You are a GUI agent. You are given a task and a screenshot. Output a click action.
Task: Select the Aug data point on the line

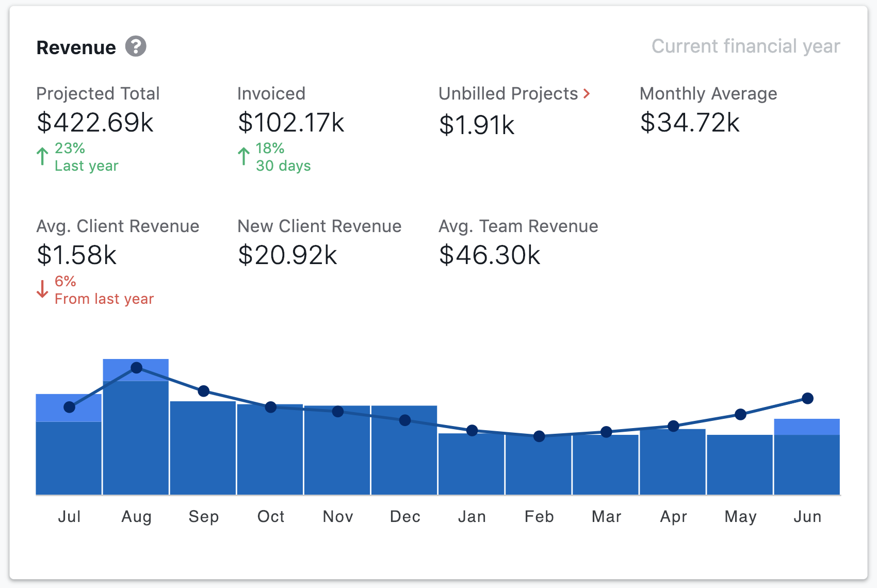tap(136, 368)
